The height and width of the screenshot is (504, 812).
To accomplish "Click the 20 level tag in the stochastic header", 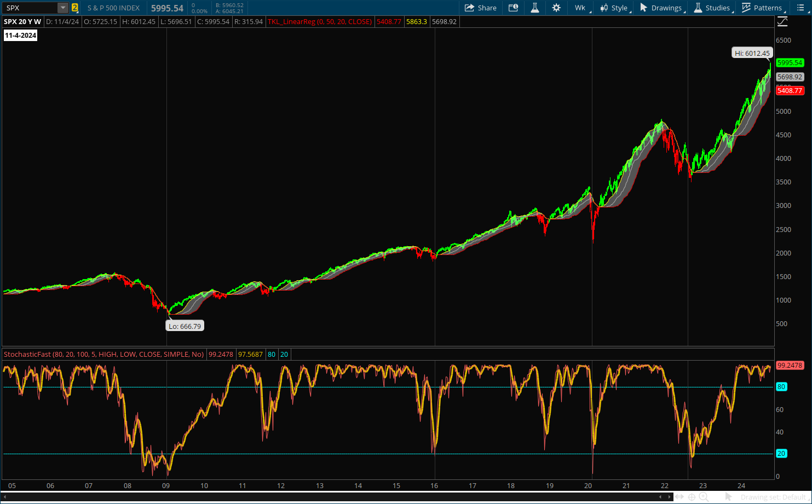I will click(284, 355).
